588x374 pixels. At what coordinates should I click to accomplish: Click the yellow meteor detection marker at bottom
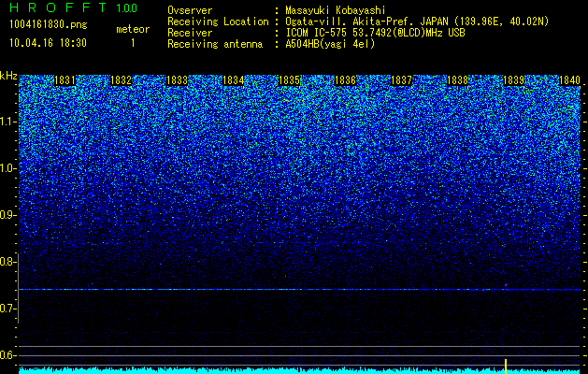pos(506,367)
